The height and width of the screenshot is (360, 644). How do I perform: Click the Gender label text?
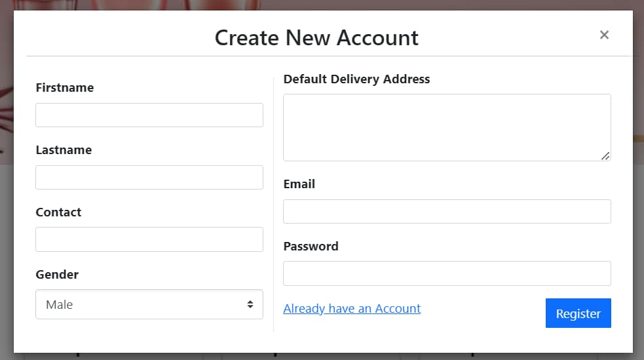point(57,275)
